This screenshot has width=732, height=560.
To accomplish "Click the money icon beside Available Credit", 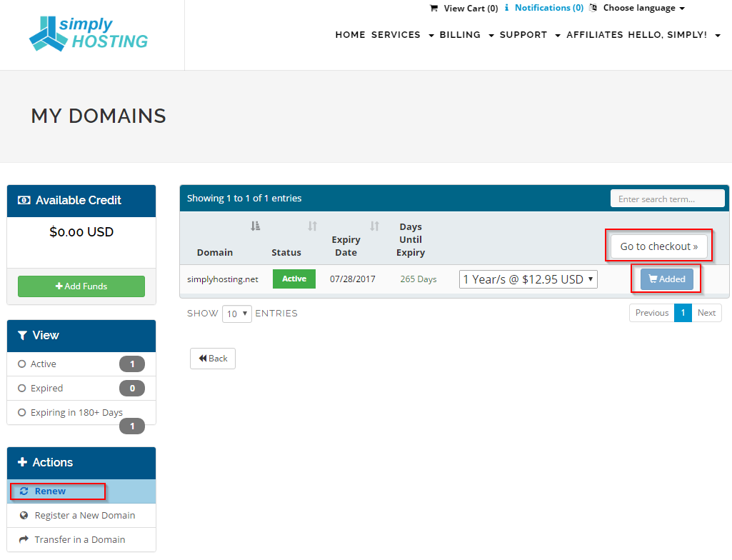I will pos(24,201).
